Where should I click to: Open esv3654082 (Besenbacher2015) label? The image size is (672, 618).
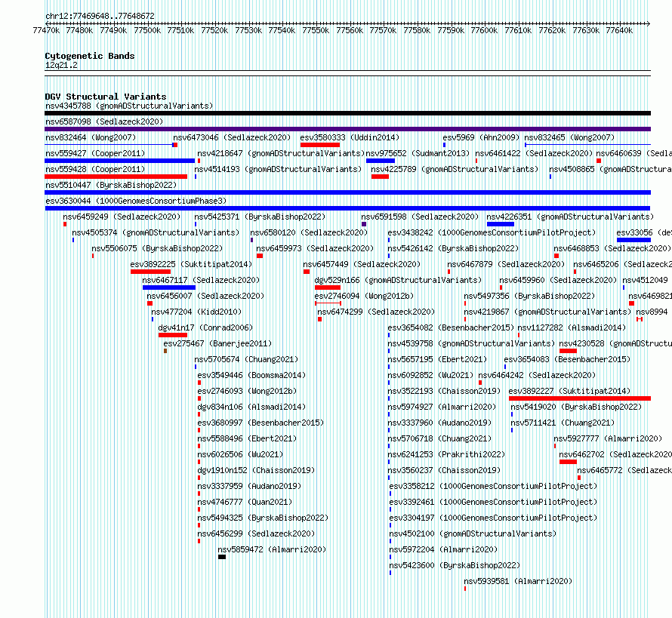[451, 327]
